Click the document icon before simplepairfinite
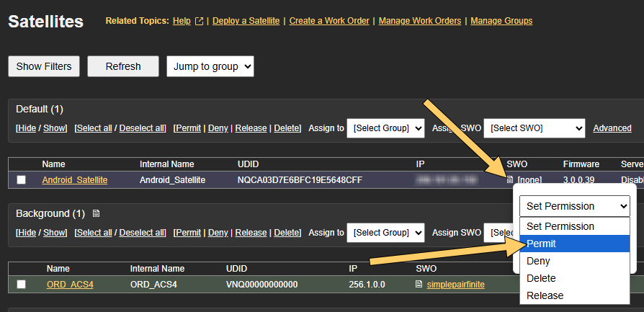Screen dimensions: 644x312 pyautogui.click(x=419, y=285)
